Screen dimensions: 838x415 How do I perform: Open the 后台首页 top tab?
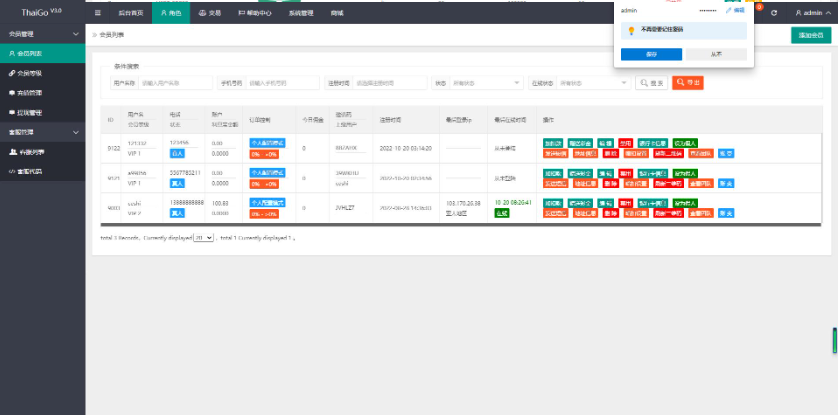130,13
